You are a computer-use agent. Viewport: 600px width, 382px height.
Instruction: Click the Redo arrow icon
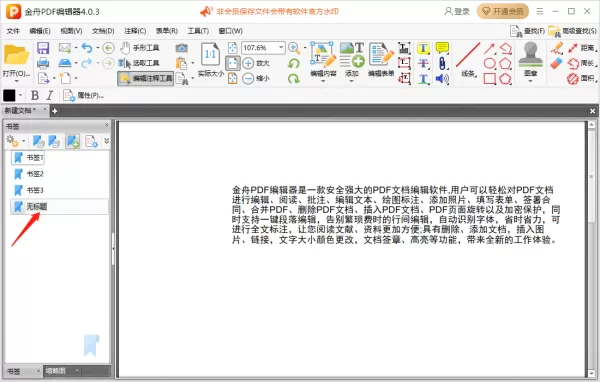87,63
